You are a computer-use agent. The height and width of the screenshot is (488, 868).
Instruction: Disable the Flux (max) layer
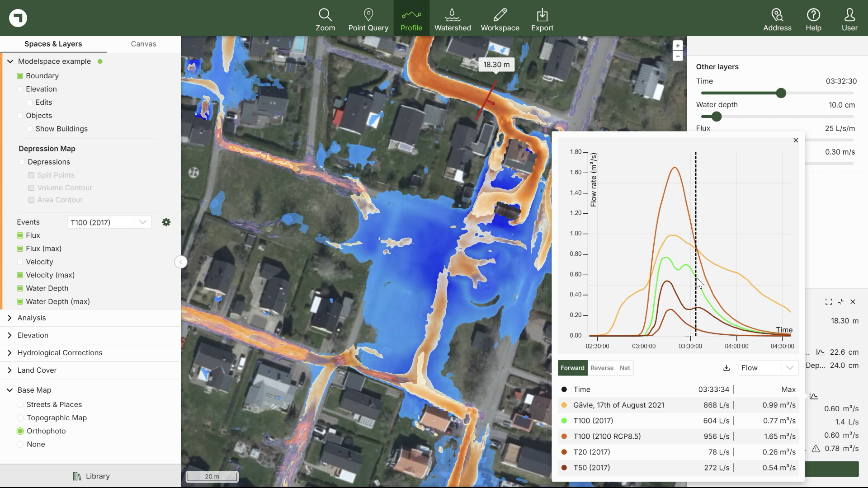20,249
